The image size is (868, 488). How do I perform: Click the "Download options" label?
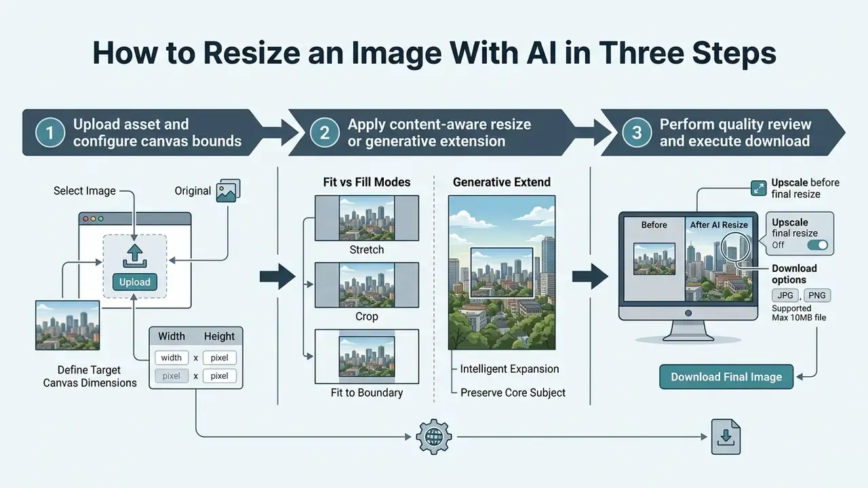click(794, 274)
